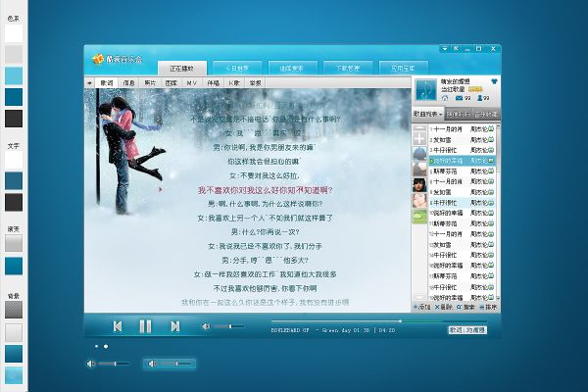This screenshot has width=588, height=392.
Task: Pause playback with the pause button
Action: pyautogui.click(x=145, y=326)
